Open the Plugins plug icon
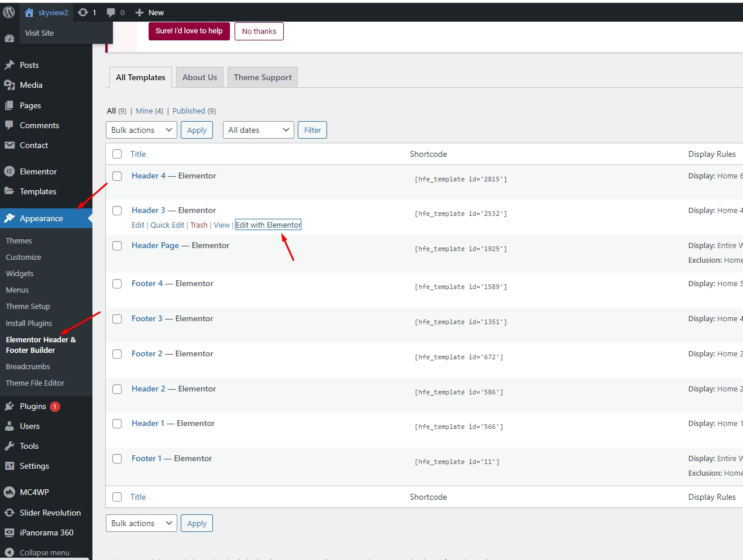Screen dimensions: 743x560 9,406
